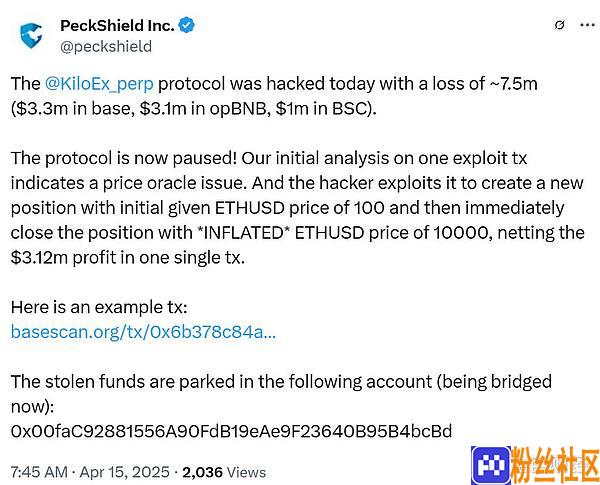
Task: Open the @KiloEx_perp mention
Action: [x=99, y=84]
